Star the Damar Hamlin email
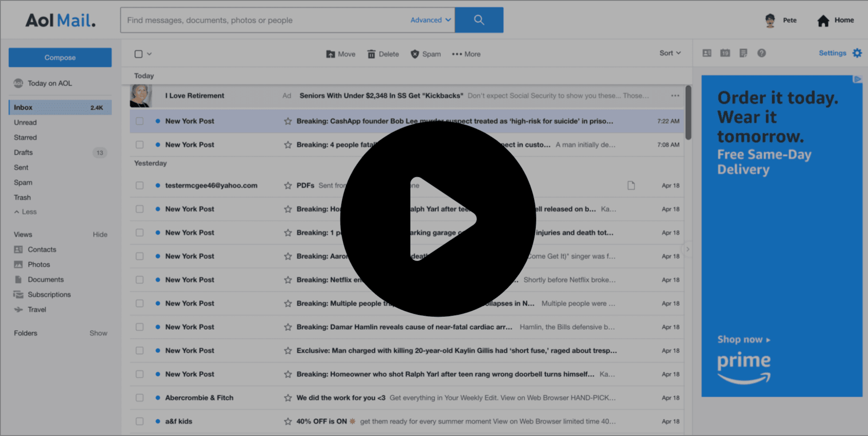The height and width of the screenshot is (436, 868). coord(288,327)
